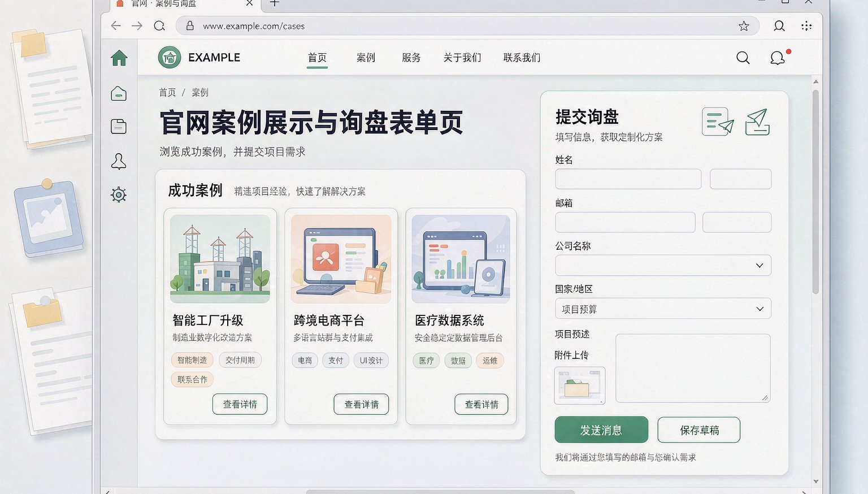Close the 案例与询盘 browser tab
Image resolution: width=868 pixels, height=494 pixels.
(249, 3)
